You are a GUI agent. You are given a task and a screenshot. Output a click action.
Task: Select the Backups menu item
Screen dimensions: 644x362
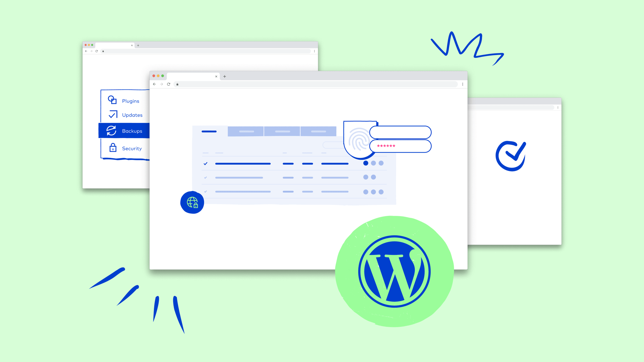click(124, 131)
